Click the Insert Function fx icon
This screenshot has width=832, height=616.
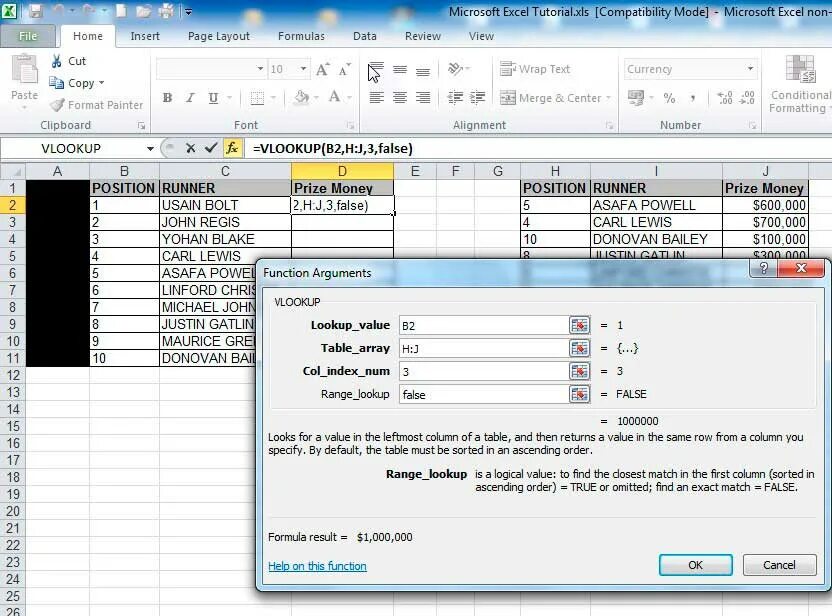click(232, 148)
